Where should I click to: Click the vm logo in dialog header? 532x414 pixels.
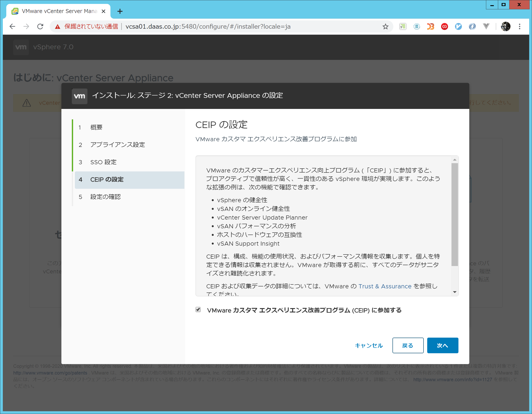[79, 96]
